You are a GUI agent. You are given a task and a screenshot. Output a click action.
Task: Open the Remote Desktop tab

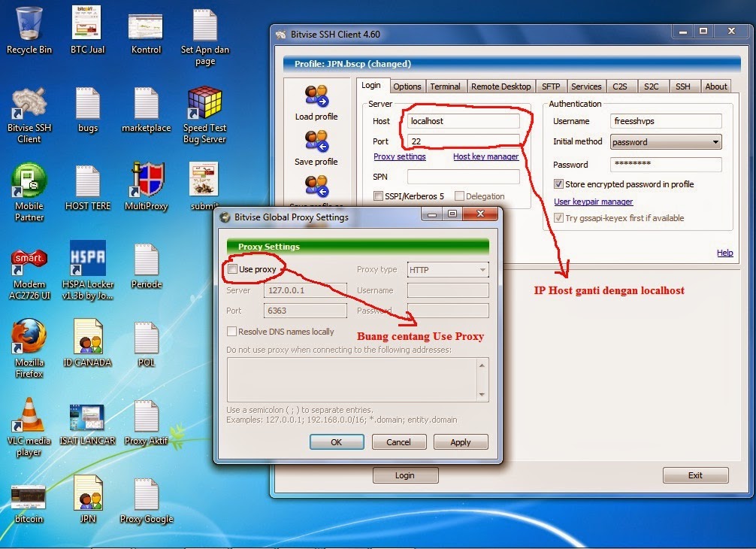point(500,86)
